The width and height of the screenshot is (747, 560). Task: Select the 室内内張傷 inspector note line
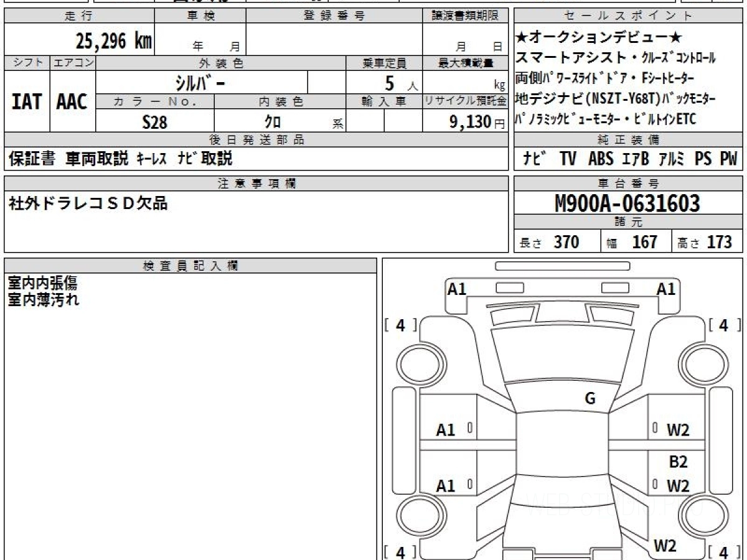click(42, 284)
